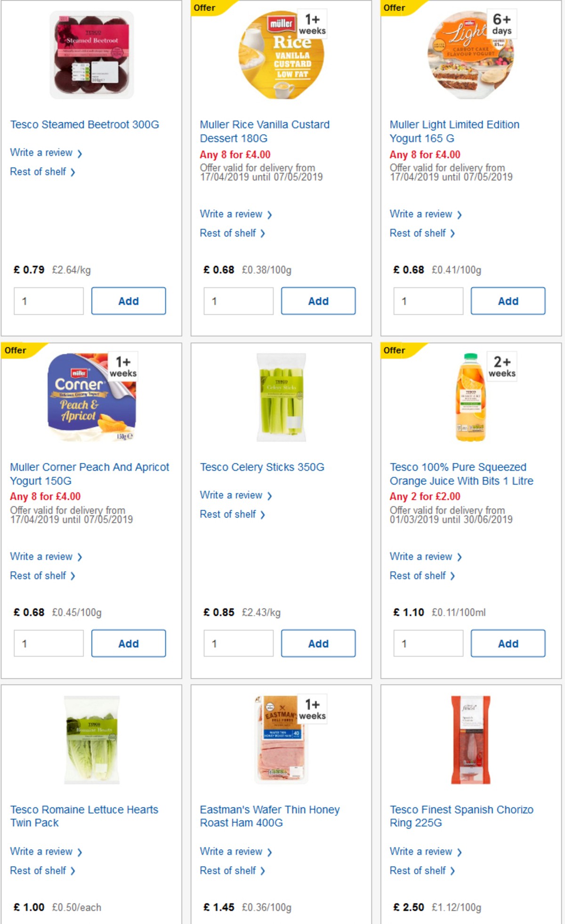Screen dimensions: 565x924
Task: Open Tesco Finest Spanish Chorizo Ring page
Action: pyautogui.click(x=461, y=816)
